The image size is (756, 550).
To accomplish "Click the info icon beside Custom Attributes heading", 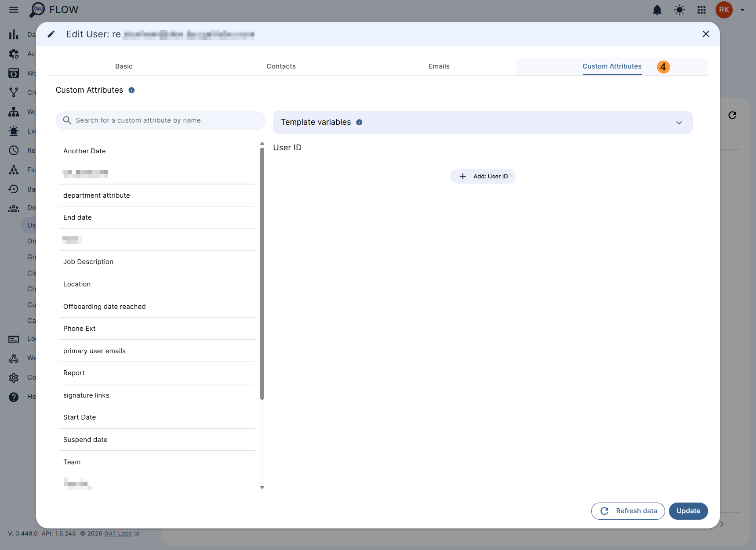I will 131,90.
